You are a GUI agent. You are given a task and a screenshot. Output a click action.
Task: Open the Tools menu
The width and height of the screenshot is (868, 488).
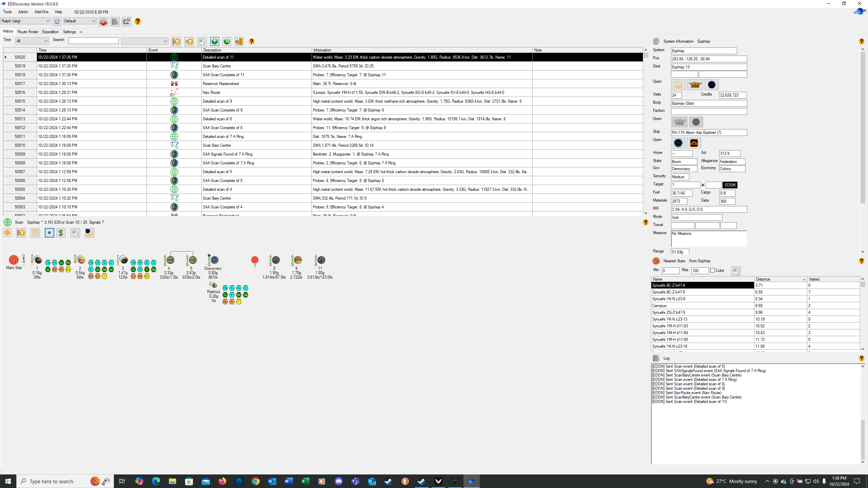7,12
